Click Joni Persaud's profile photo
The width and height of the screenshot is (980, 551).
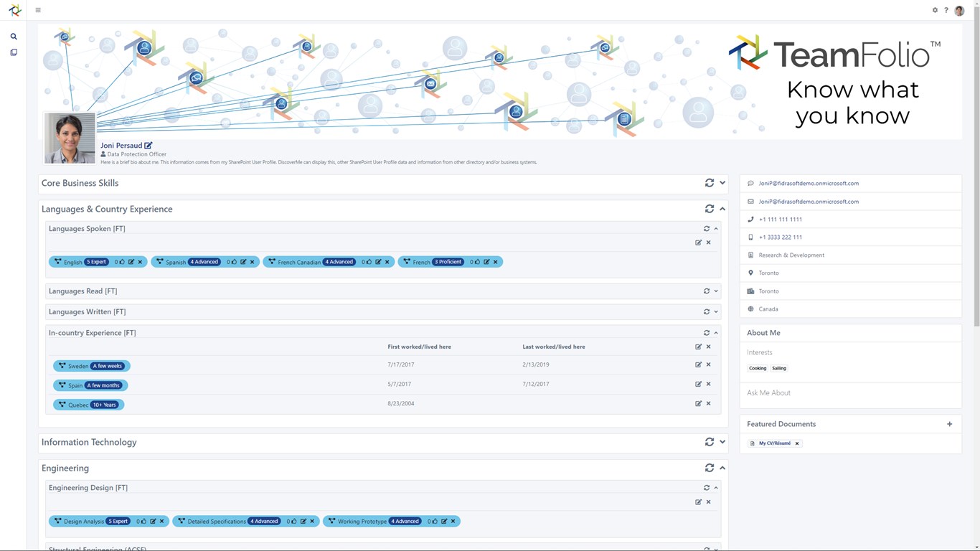pyautogui.click(x=70, y=138)
